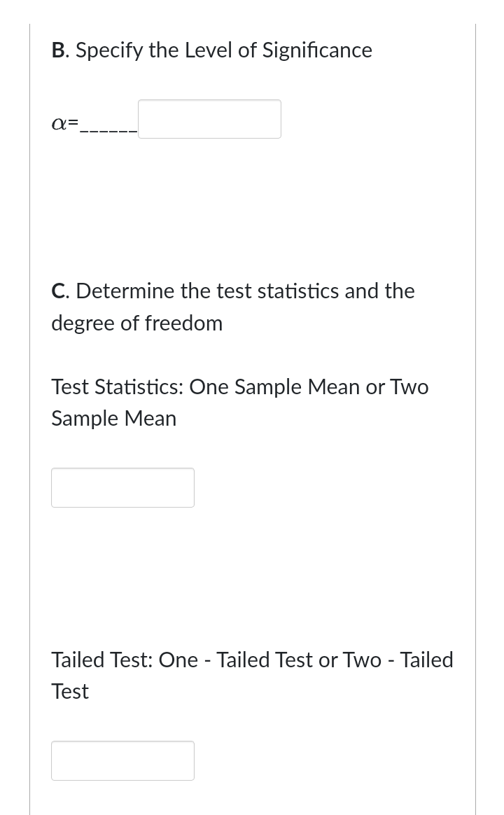Click the words 'Two - Tailed Test'
504x815 pixels.
[x=399, y=659]
